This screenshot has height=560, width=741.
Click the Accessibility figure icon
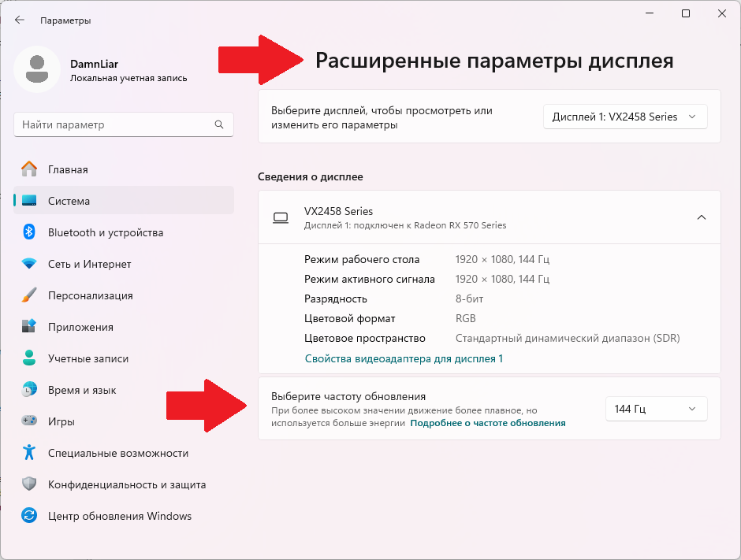pos(29,453)
